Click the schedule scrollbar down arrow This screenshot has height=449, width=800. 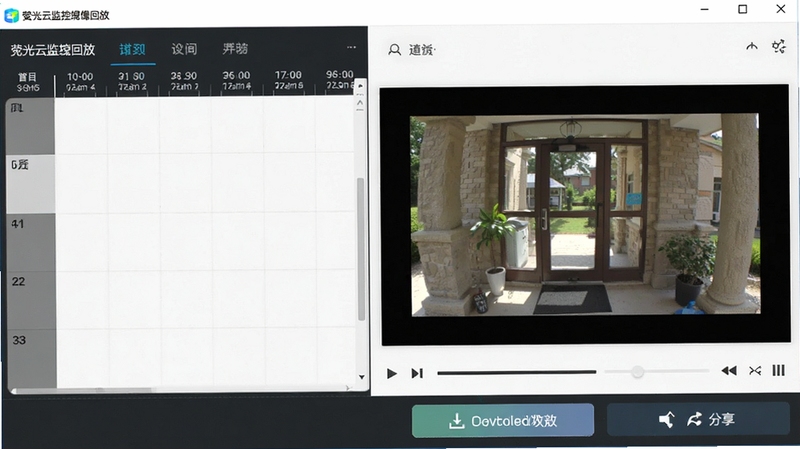coord(361,377)
